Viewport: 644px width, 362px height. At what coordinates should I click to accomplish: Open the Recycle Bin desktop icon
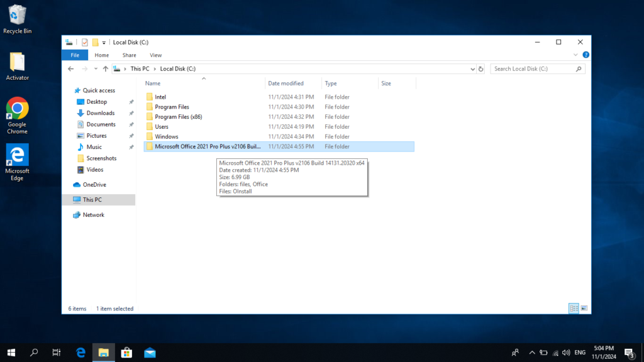tap(17, 19)
